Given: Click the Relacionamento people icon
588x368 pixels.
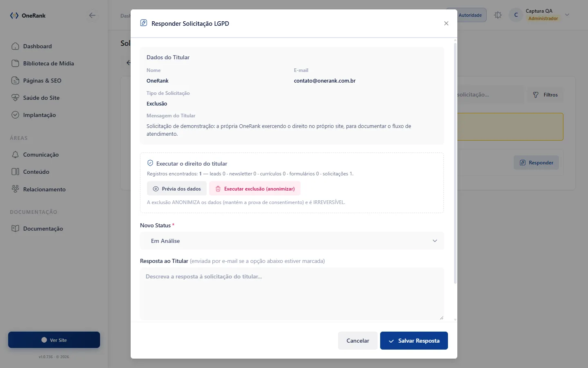Looking at the screenshot, I should click(x=16, y=189).
